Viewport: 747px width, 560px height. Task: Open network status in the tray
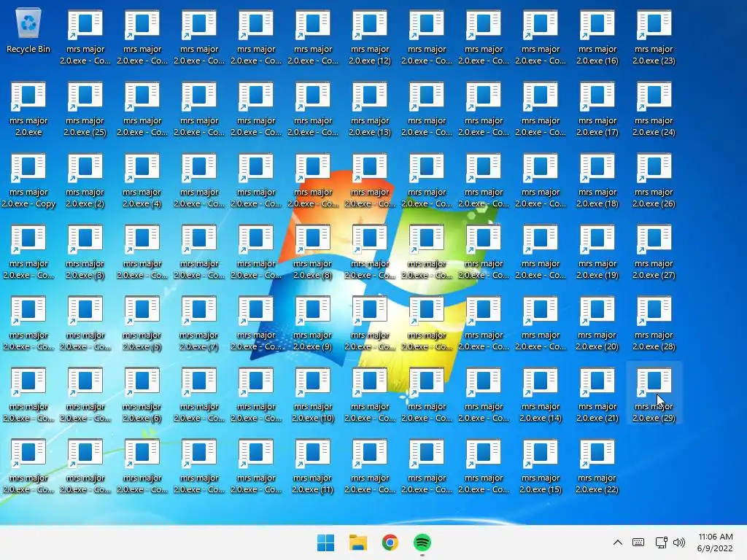tap(661, 542)
